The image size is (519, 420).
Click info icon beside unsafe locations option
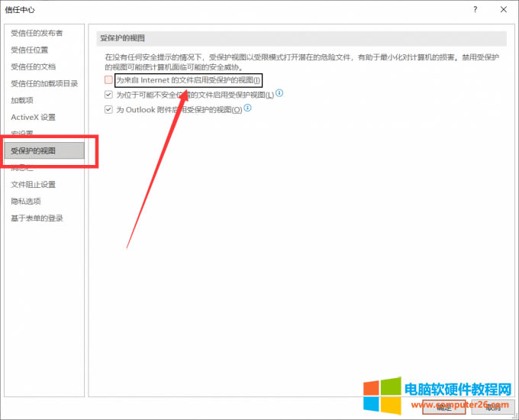279,93
